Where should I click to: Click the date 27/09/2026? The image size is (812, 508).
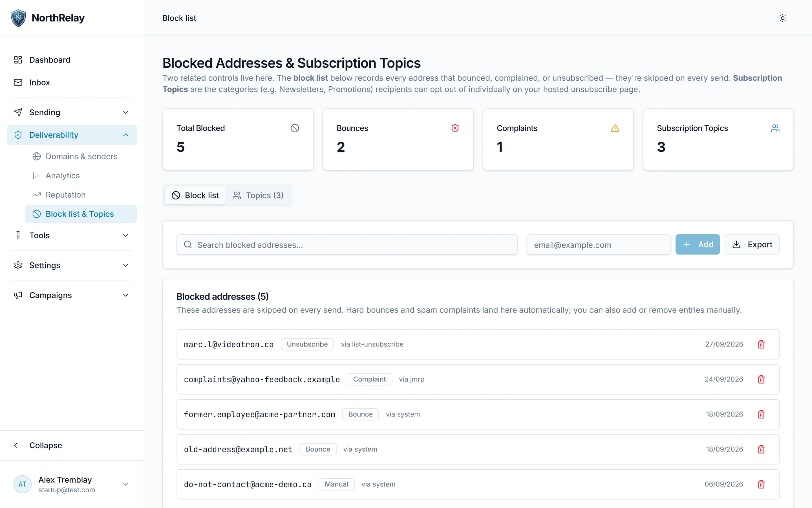[x=724, y=344]
